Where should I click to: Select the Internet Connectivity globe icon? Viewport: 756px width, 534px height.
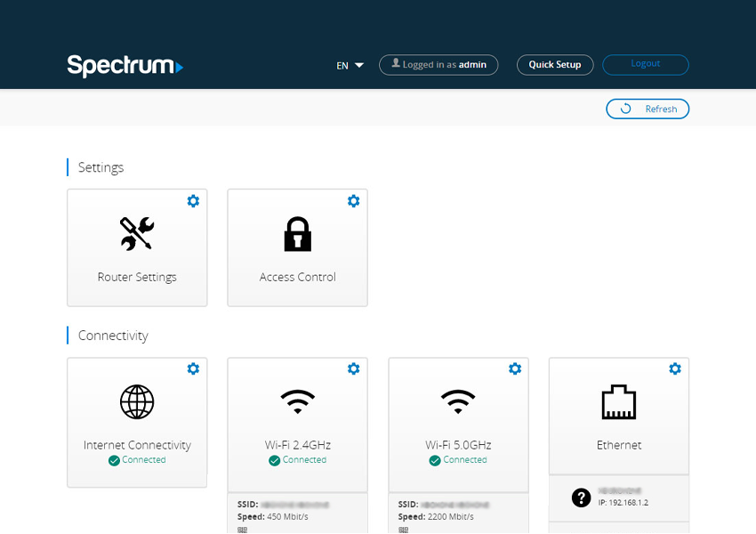tap(137, 401)
